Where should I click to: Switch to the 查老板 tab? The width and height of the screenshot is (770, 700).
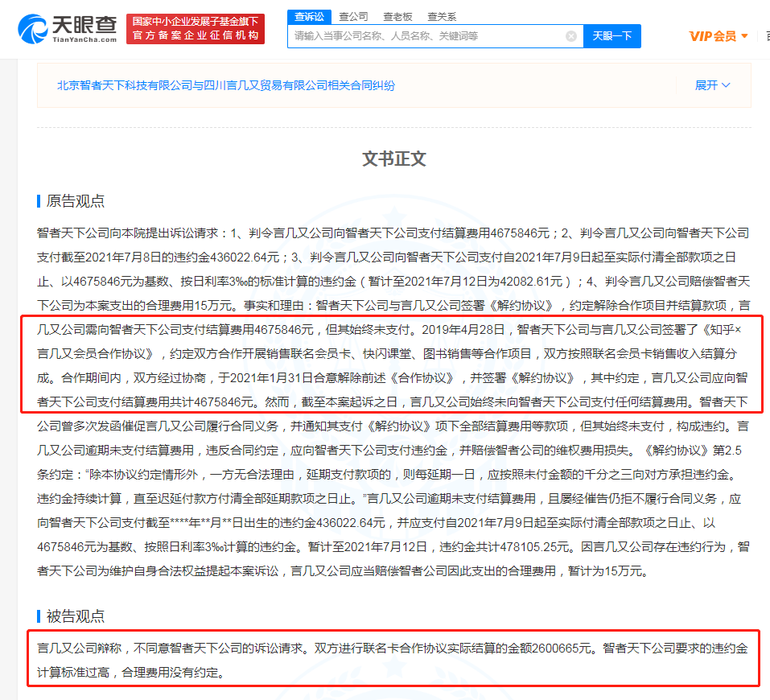tap(397, 17)
